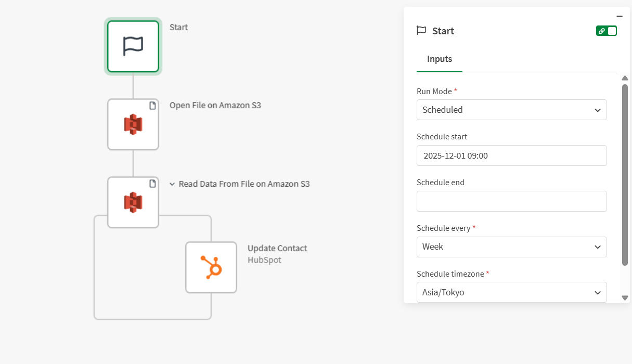
Task: Select the Read Data Amazon S3 block icon
Action: click(x=133, y=202)
